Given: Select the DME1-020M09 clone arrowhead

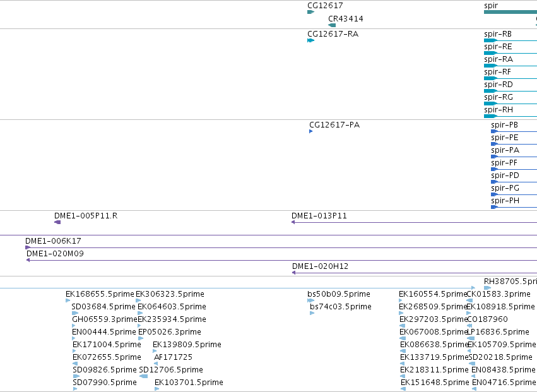Looking at the screenshot, I should pyautogui.click(x=28, y=260).
